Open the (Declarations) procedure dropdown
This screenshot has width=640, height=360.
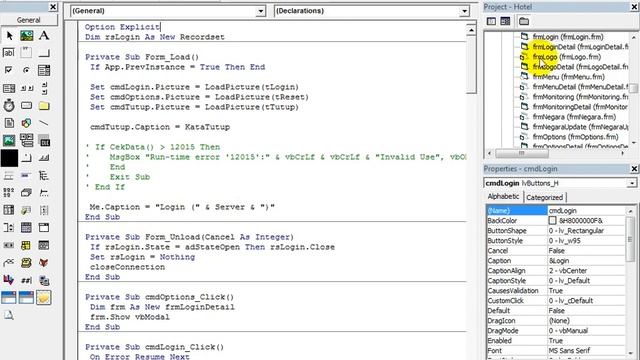click(464, 11)
